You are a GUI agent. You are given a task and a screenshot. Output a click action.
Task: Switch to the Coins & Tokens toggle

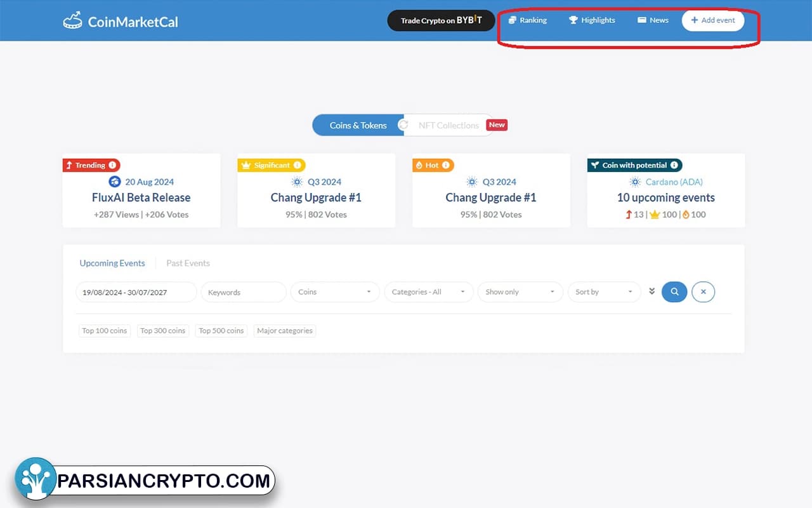(x=358, y=125)
